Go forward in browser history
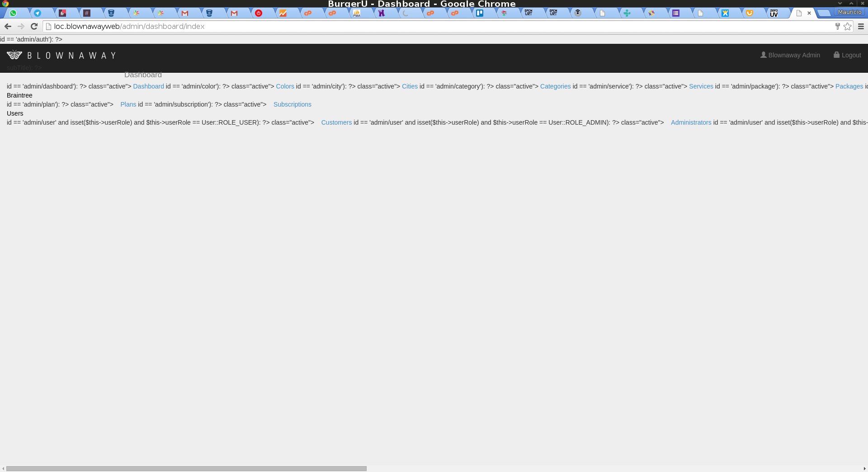 click(x=21, y=26)
